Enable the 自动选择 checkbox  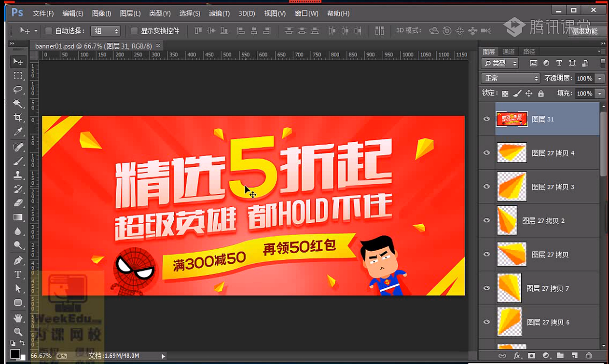[x=48, y=31]
